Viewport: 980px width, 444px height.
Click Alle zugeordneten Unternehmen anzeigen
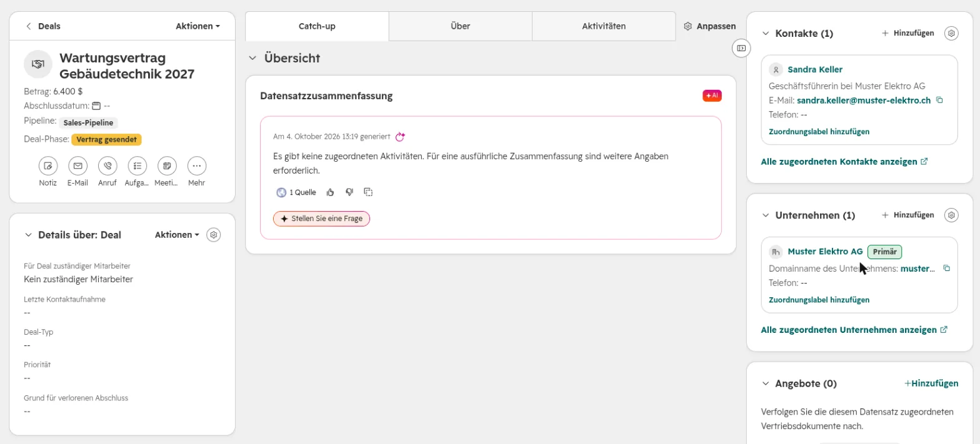click(x=854, y=329)
